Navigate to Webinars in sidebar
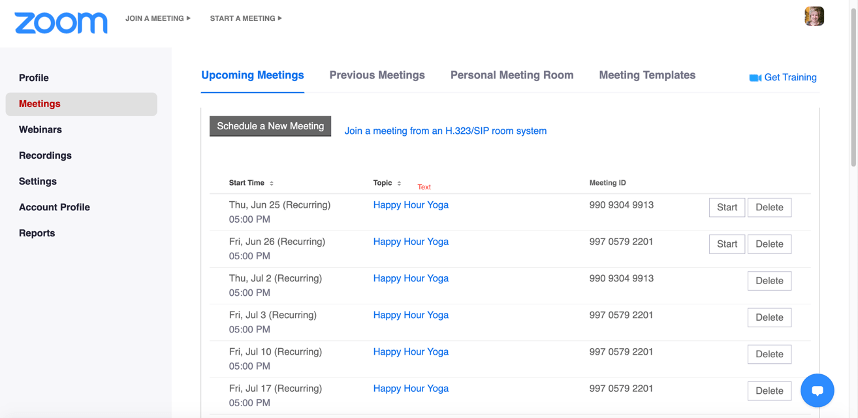 tap(40, 129)
